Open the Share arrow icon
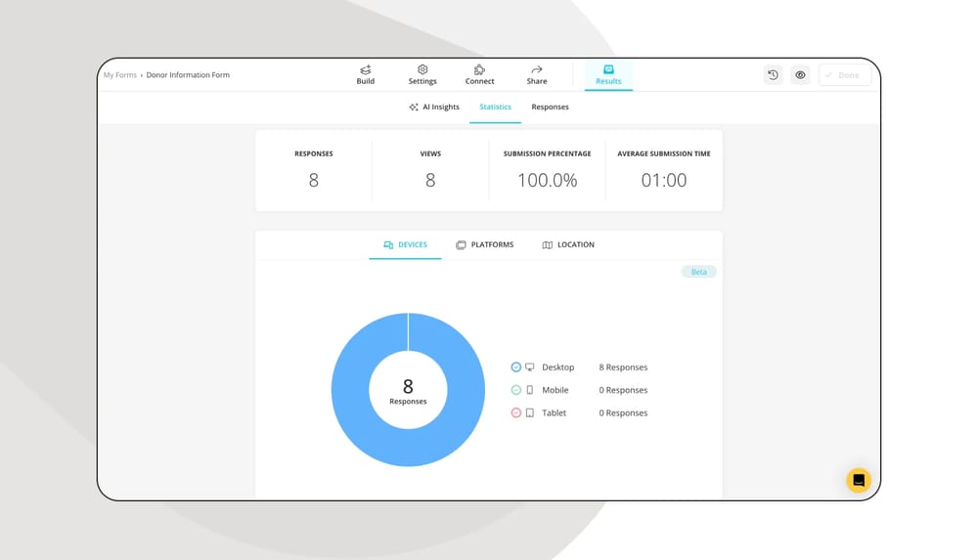The image size is (978, 560). click(x=537, y=70)
